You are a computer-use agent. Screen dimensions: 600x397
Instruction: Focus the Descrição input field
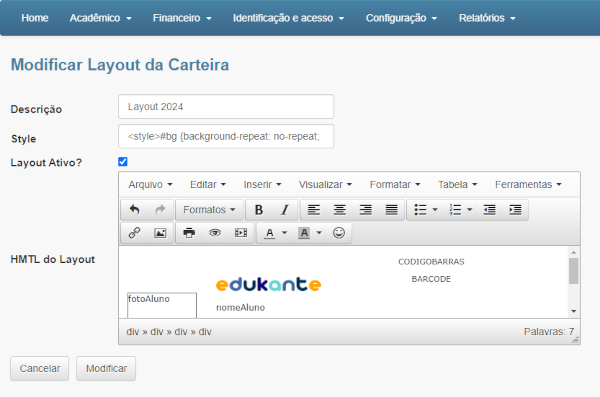tap(226, 106)
